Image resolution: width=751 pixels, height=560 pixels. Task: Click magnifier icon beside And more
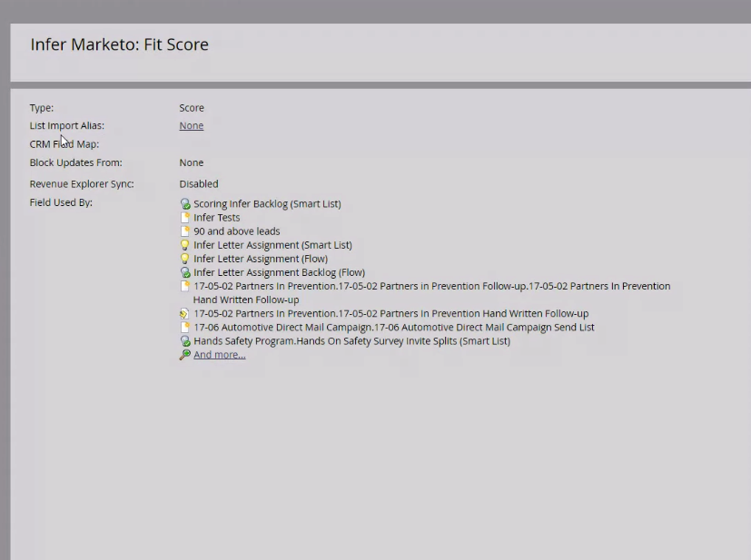point(184,355)
